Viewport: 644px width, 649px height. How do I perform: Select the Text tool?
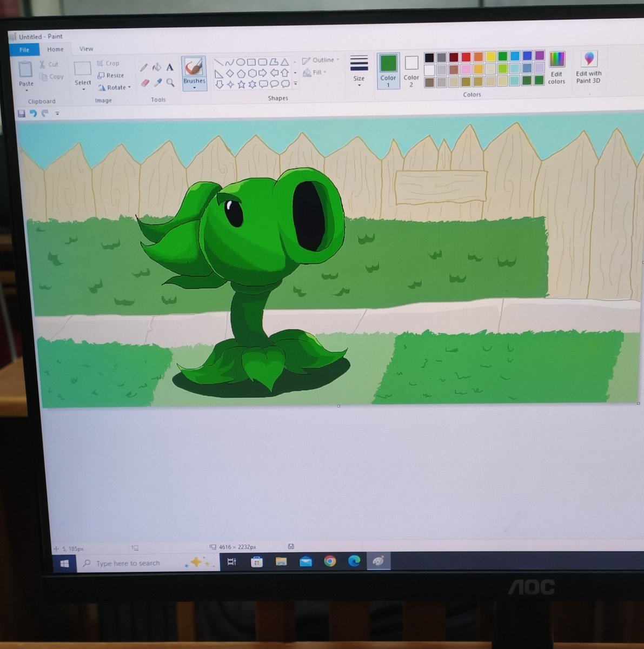point(170,67)
